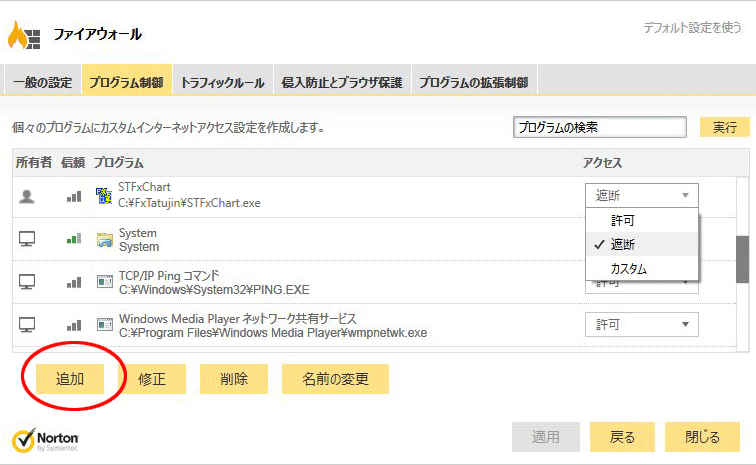Open access dropdown for Windows Media Player service

point(642,324)
